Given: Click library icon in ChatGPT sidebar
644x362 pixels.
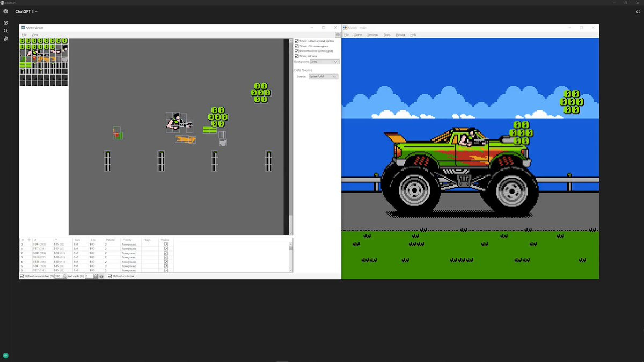Looking at the screenshot, I should 5,39.
